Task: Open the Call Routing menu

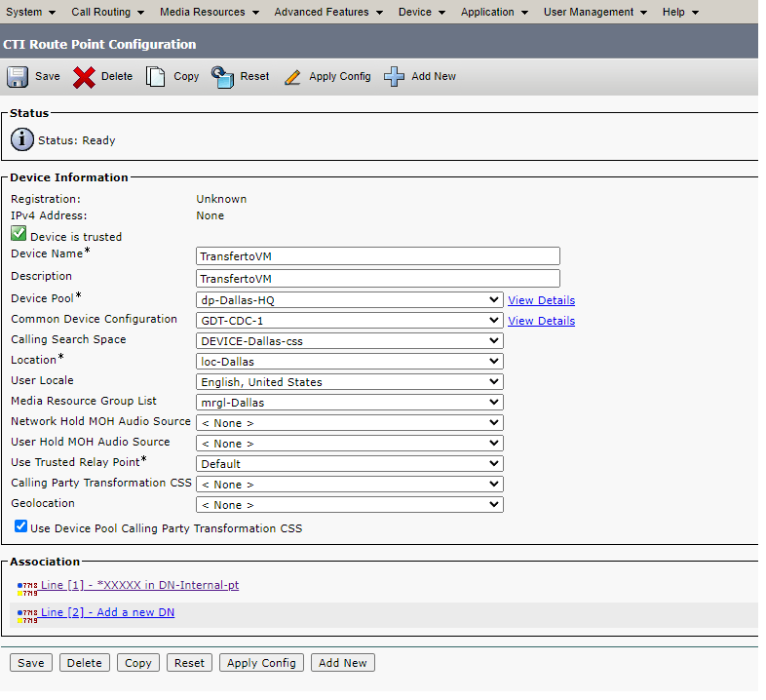Action: 107,12
